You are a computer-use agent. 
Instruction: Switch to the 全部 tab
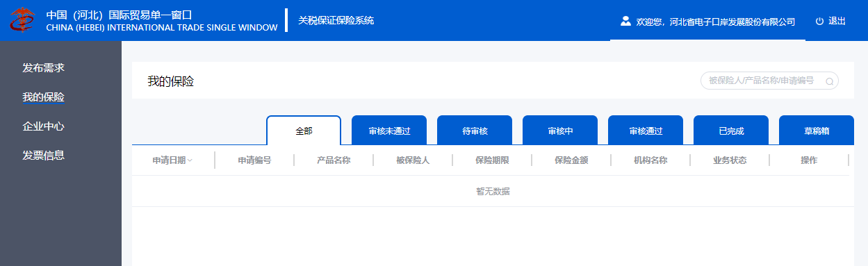coord(304,131)
